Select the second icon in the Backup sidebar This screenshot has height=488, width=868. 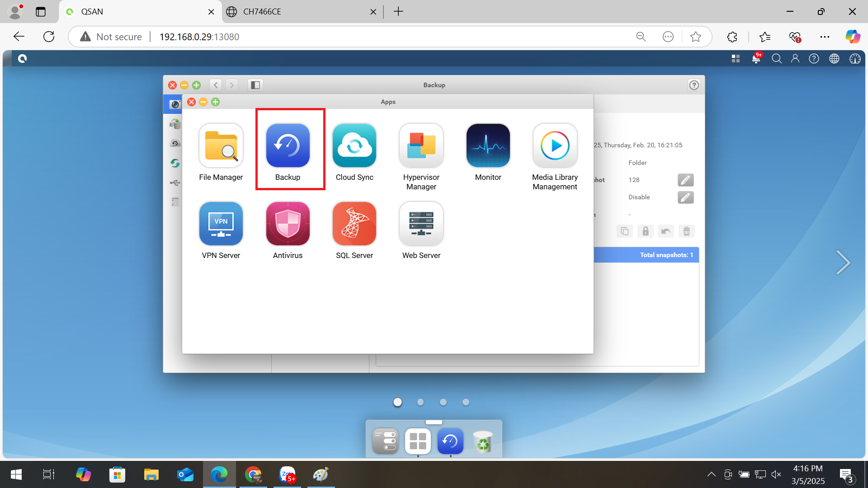tap(175, 123)
